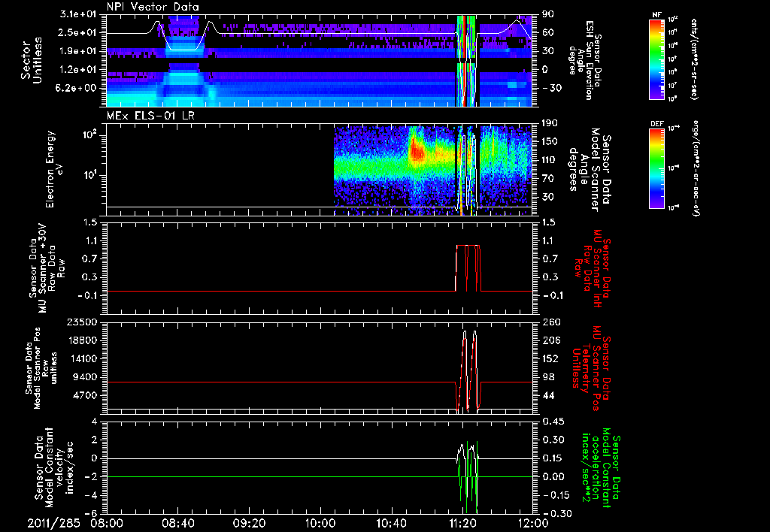Click the "9400" scanner position tick label
The height and width of the screenshot is (532, 770).
pos(86,377)
